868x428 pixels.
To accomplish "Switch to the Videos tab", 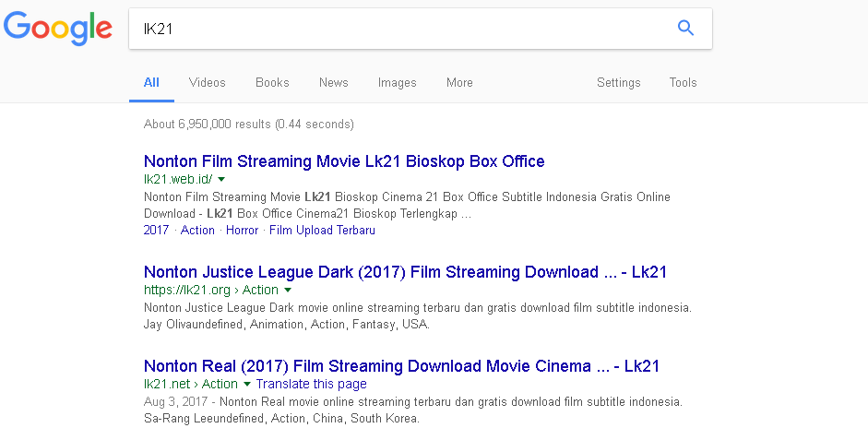I will (207, 82).
